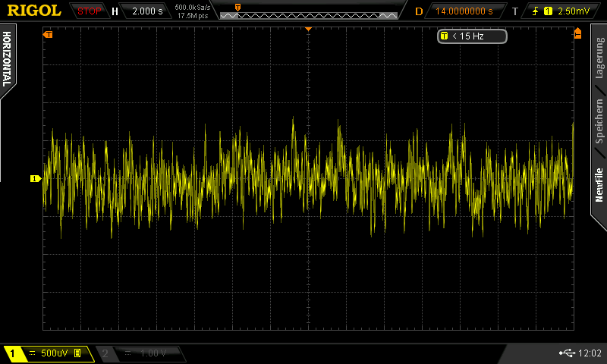Click the < 15 Hz frequency counter box
Viewport: 607px width, 364px height.
pyautogui.click(x=472, y=36)
